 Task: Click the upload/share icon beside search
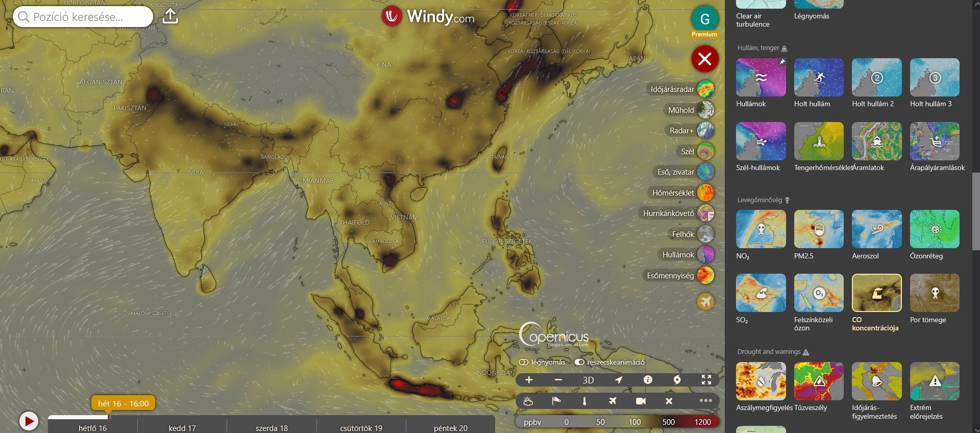click(x=170, y=16)
